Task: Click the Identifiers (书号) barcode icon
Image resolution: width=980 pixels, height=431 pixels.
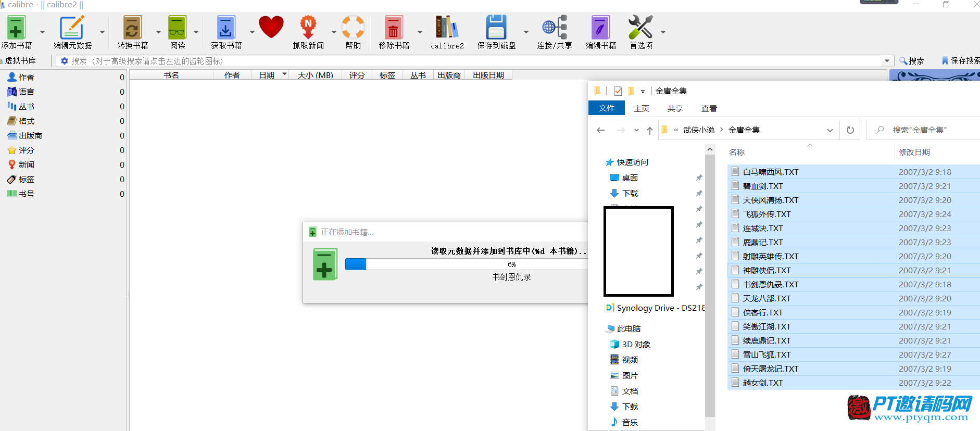Action: (x=12, y=194)
